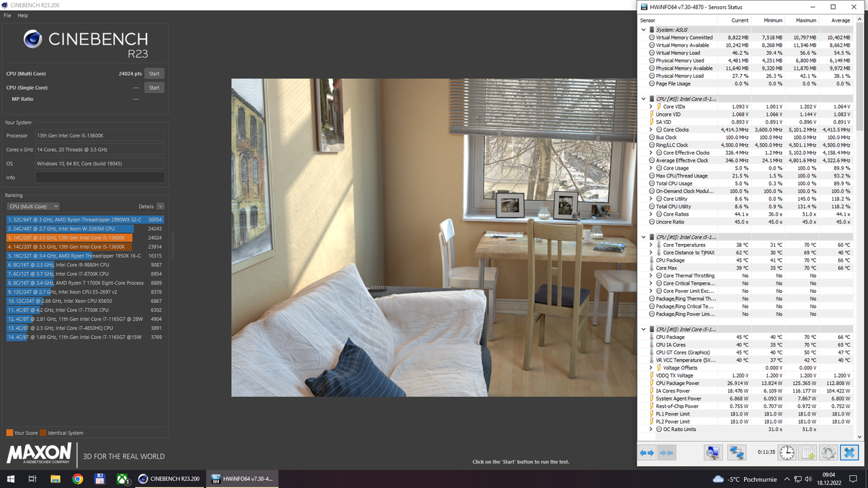868x488 pixels.
Task: Collapse the System: ASUS sensor group
Action: pos(643,29)
